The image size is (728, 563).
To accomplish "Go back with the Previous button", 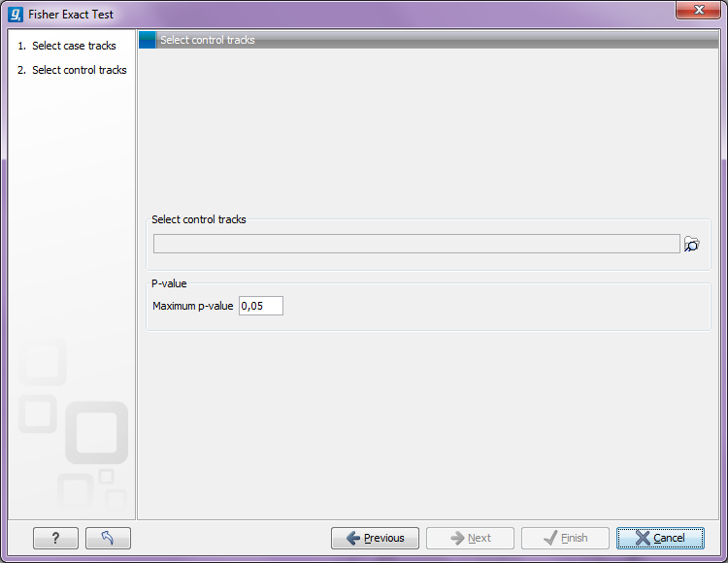I will coord(375,538).
